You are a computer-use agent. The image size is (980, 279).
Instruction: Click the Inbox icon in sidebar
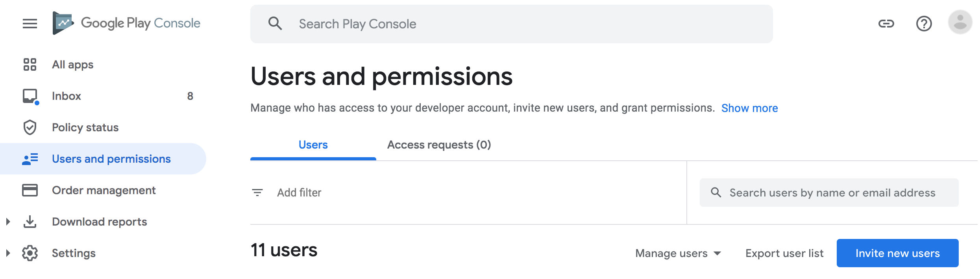click(x=30, y=96)
